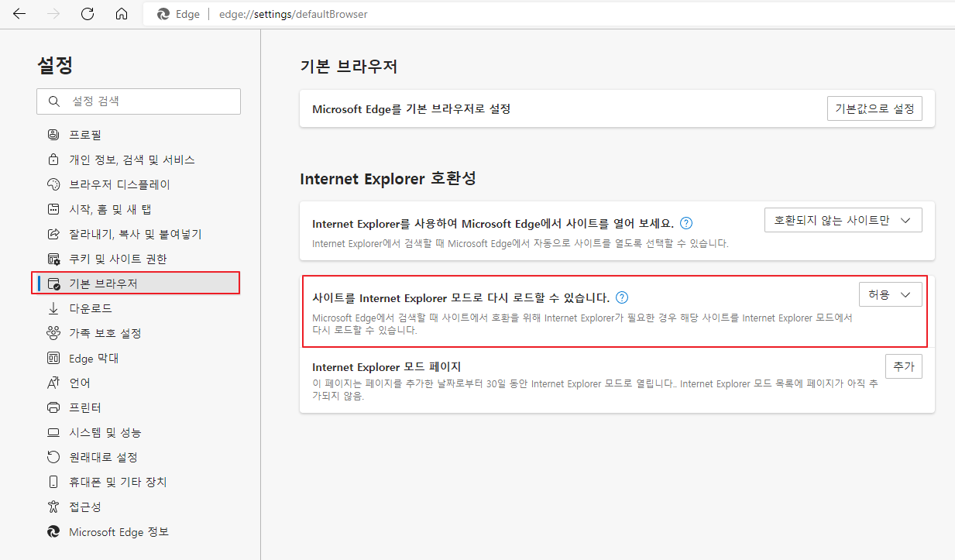This screenshot has height=560, width=955.
Task: Click the sidebar icon beside Edge 막대
Action: point(53,358)
